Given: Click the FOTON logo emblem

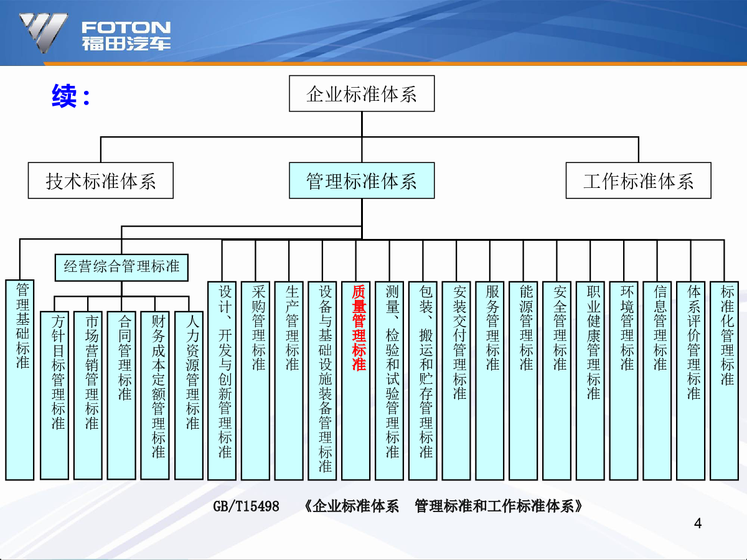Looking at the screenshot, I should tap(42, 32).
